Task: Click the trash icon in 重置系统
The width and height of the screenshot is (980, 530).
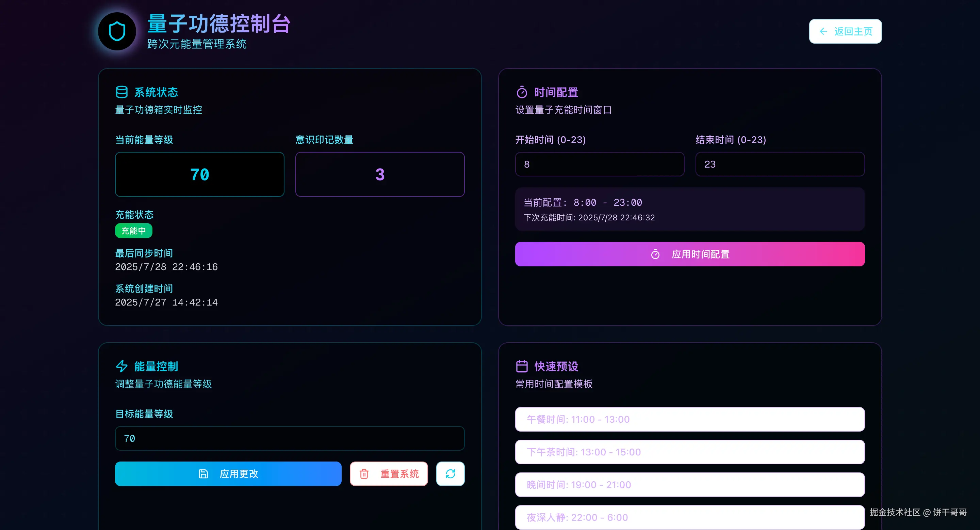Action: pos(364,474)
